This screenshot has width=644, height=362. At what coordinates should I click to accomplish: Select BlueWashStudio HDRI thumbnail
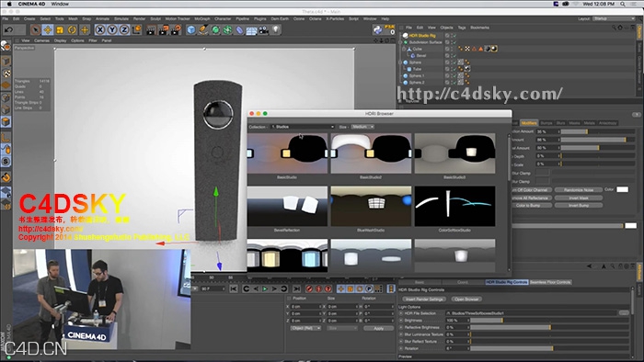pyautogui.click(x=371, y=206)
